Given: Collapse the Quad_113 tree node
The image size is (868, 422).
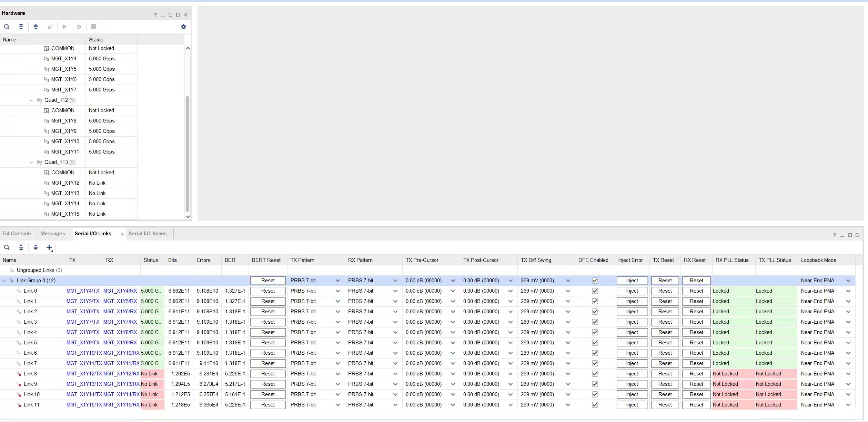Looking at the screenshot, I should click(x=31, y=162).
